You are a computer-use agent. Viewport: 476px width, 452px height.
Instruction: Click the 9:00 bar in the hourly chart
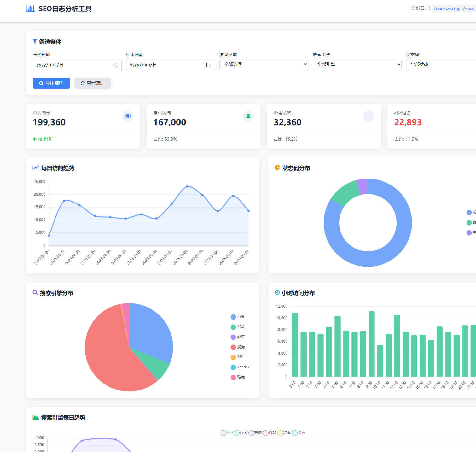point(372,344)
